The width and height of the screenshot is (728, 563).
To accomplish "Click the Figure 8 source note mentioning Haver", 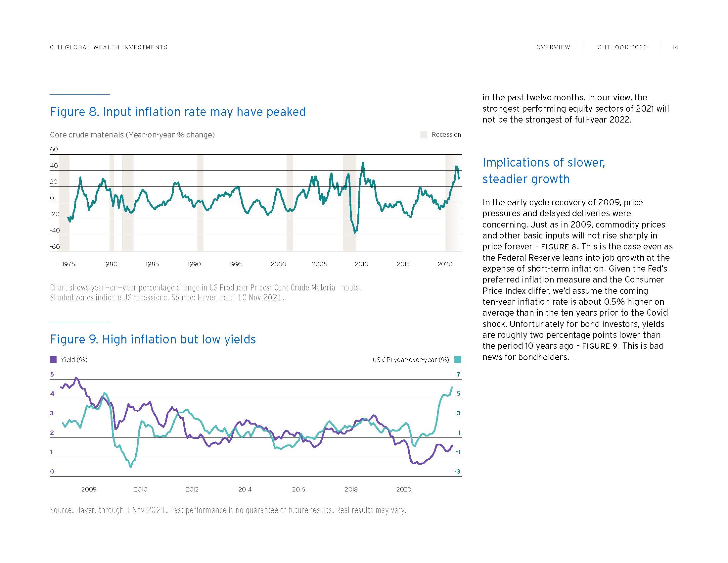I will point(205,292).
